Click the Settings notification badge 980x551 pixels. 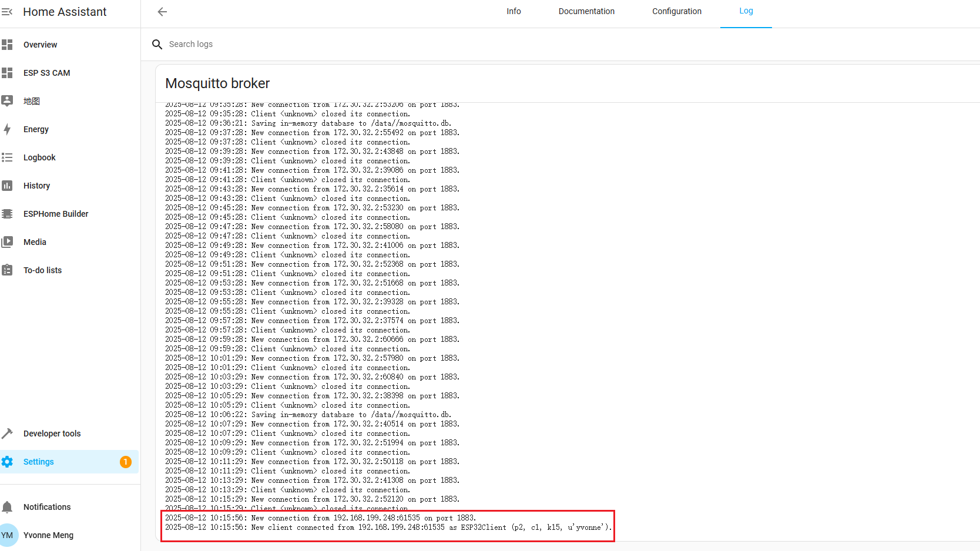coord(126,462)
